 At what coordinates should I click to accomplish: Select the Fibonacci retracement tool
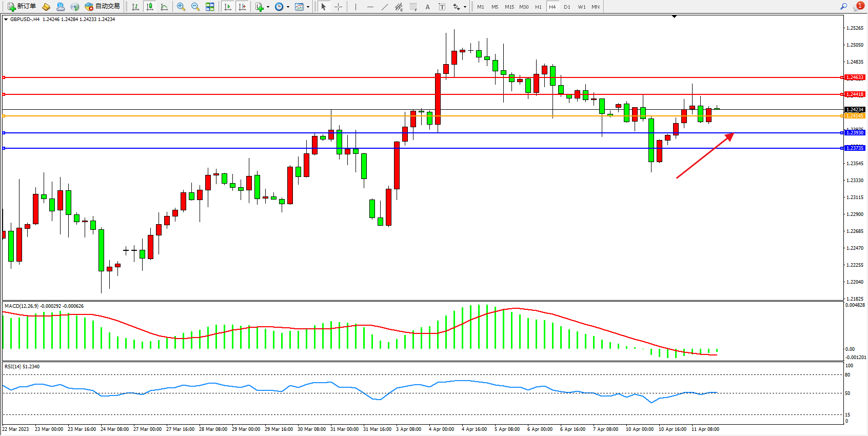pos(413,7)
